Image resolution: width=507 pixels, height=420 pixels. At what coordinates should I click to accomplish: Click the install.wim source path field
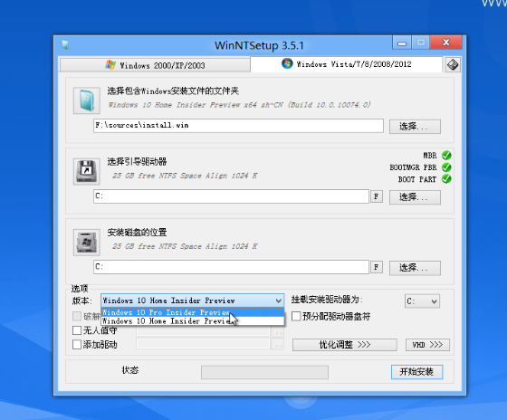click(238, 126)
